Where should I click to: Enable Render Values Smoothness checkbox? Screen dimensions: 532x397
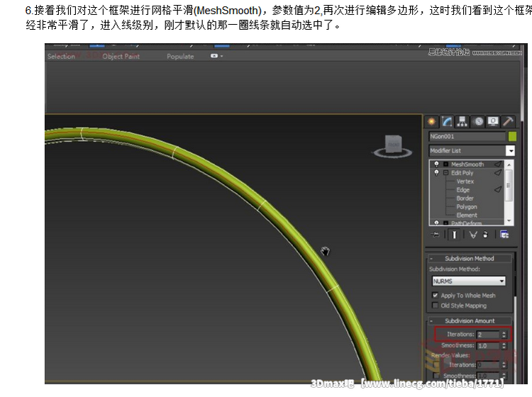pyautogui.click(x=436, y=376)
